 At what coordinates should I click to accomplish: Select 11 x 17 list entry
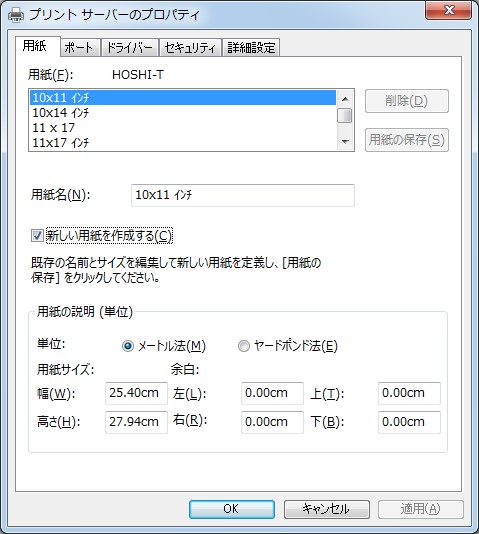[183, 128]
